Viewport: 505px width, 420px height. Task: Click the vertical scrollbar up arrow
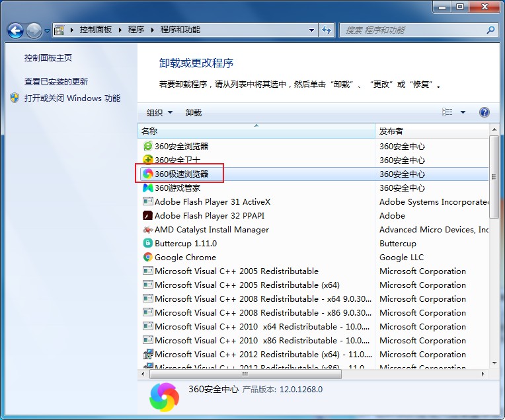(x=494, y=129)
